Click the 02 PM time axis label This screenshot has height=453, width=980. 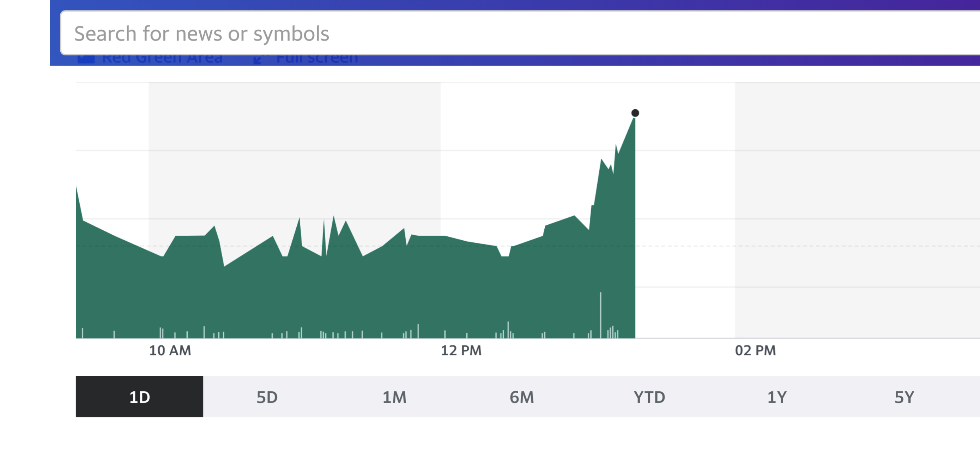(x=755, y=350)
